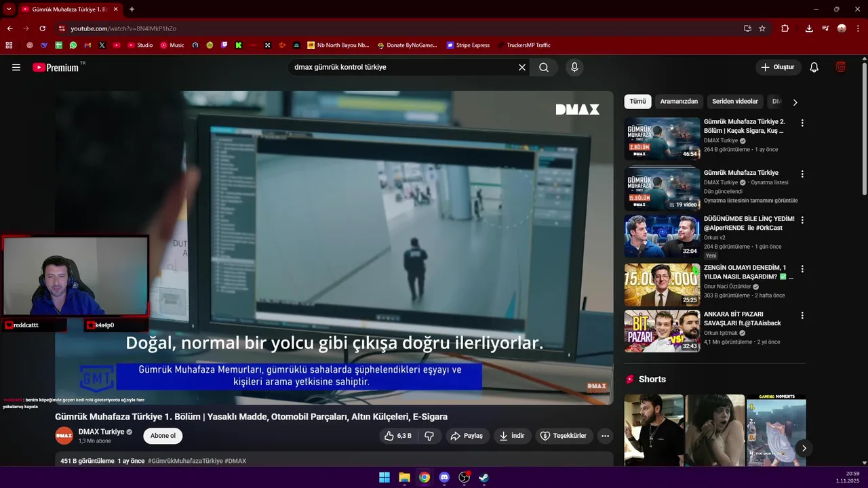Open the Gmail bookmark

pos(87,45)
